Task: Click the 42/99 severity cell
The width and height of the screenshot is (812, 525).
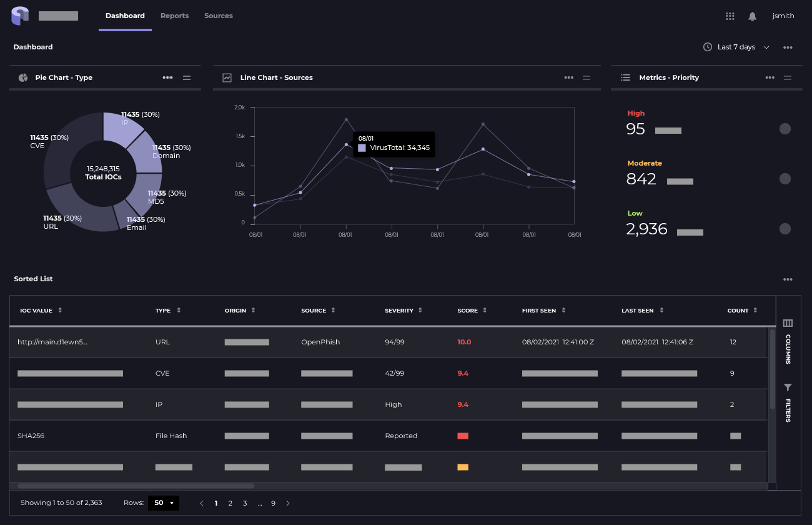Action: point(395,373)
